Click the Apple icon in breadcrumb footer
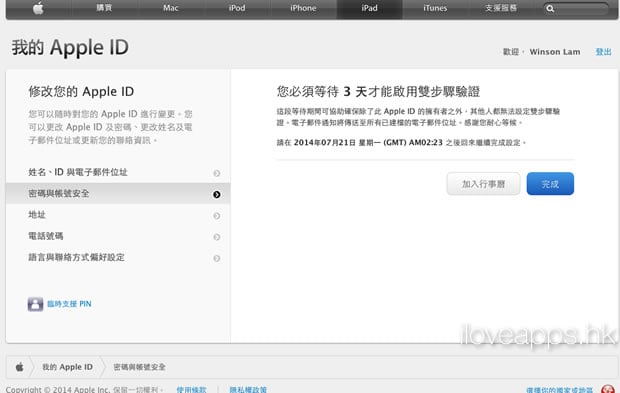 (x=19, y=367)
